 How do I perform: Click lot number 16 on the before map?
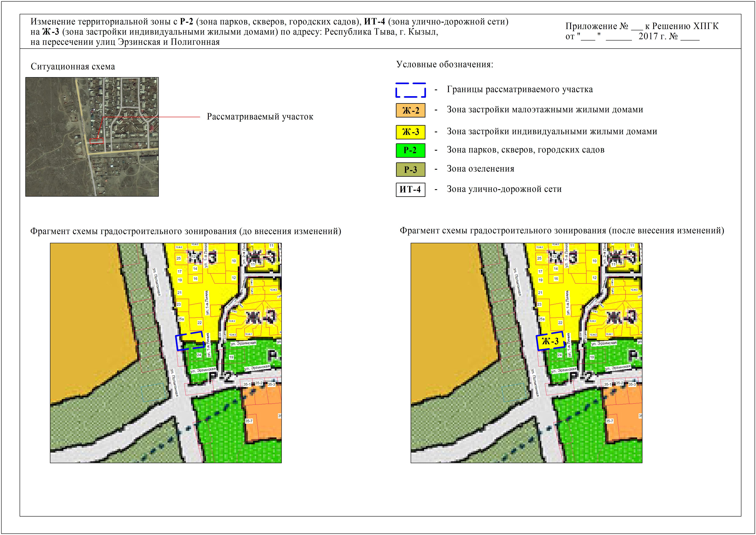pos(195,279)
